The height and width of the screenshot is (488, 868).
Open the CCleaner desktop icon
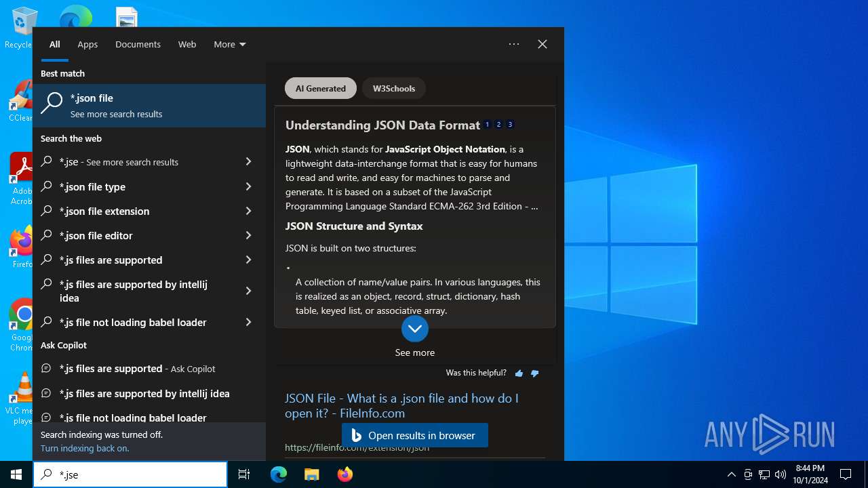tap(20, 101)
